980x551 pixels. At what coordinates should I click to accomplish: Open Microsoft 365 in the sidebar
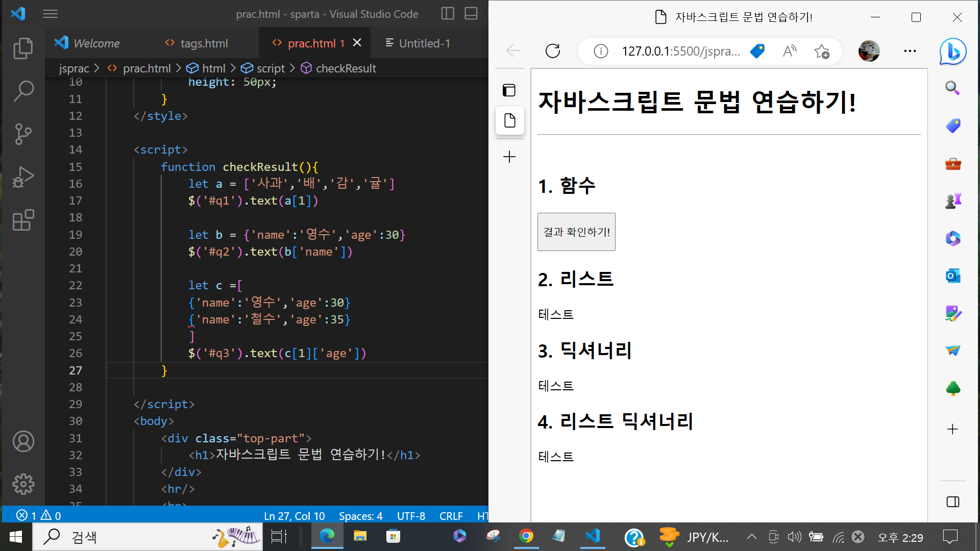952,238
